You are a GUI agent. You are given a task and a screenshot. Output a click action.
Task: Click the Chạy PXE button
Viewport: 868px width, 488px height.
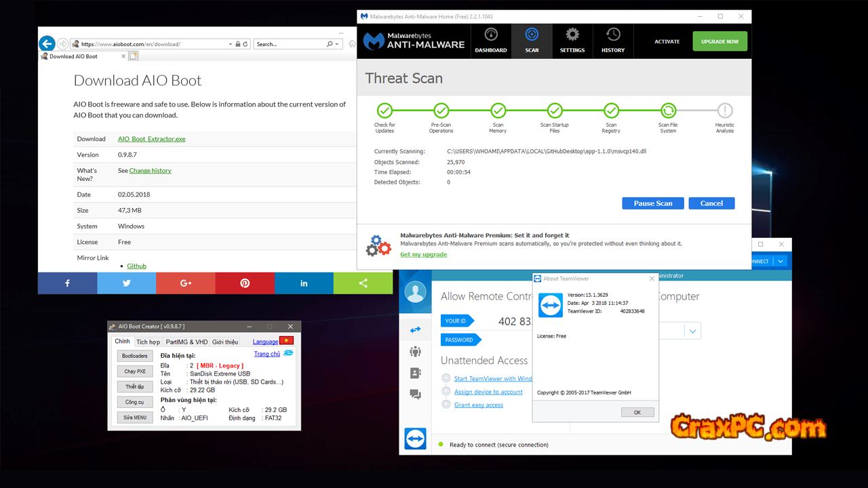135,371
